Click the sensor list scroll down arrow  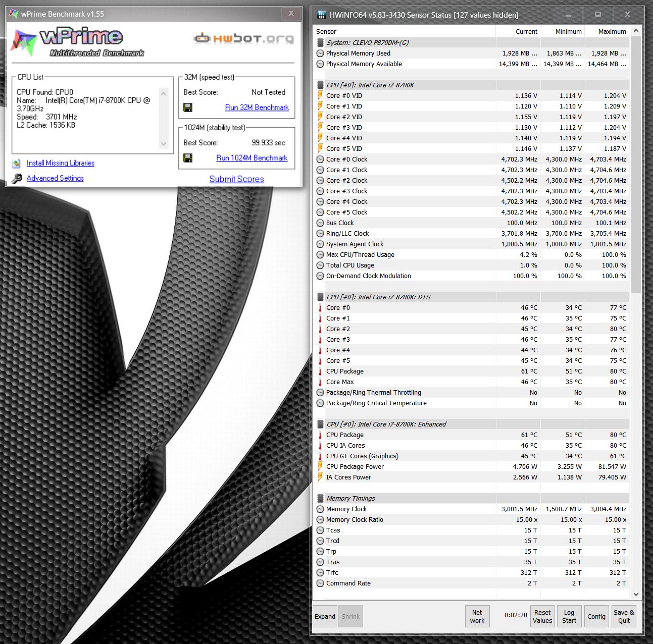coord(636,594)
